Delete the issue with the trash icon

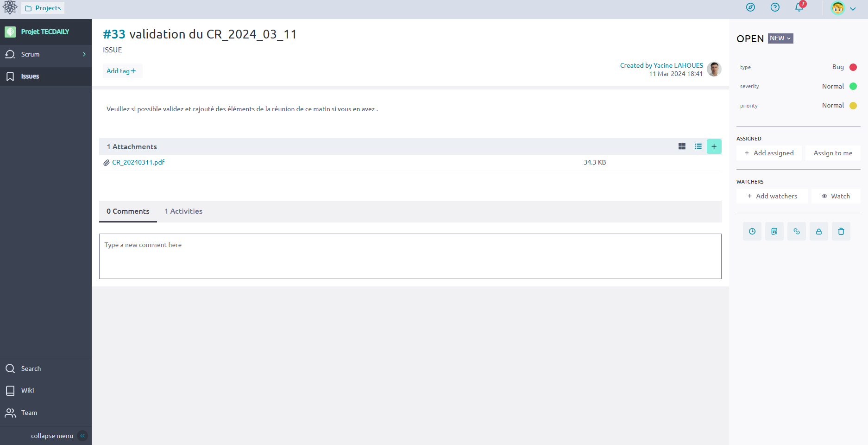841,231
